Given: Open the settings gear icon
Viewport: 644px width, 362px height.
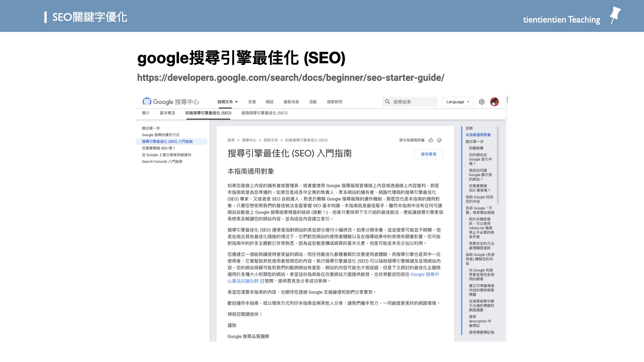Looking at the screenshot, I should click(x=482, y=102).
